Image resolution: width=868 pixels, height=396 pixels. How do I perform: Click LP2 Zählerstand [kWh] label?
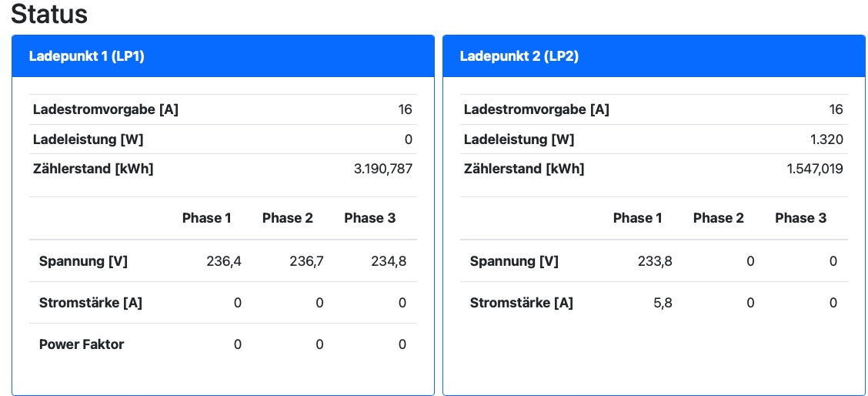[524, 169]
